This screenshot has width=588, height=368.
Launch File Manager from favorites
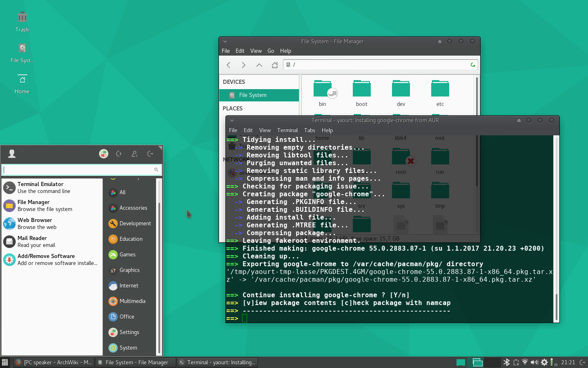click(x=52, y=206)
